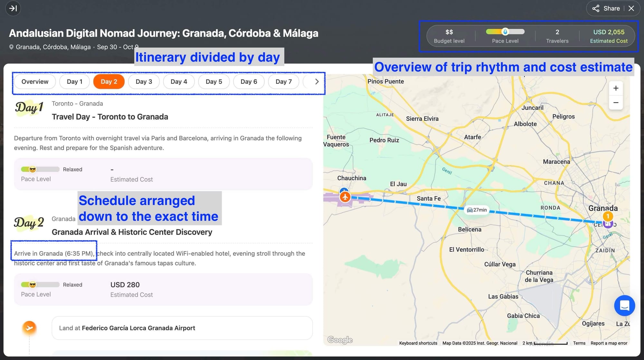
Task: Adjust the top Pace Level slider
Action: [x=505, y=32]
